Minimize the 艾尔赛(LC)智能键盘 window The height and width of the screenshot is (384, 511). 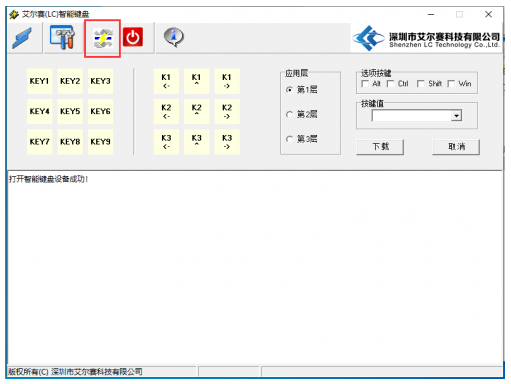coord(431,14)
